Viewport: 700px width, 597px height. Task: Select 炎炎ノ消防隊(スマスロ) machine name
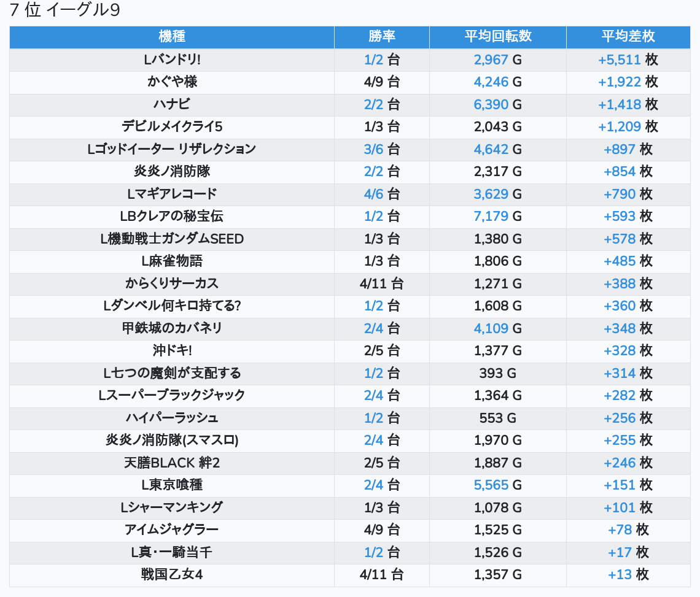point(172,441)
